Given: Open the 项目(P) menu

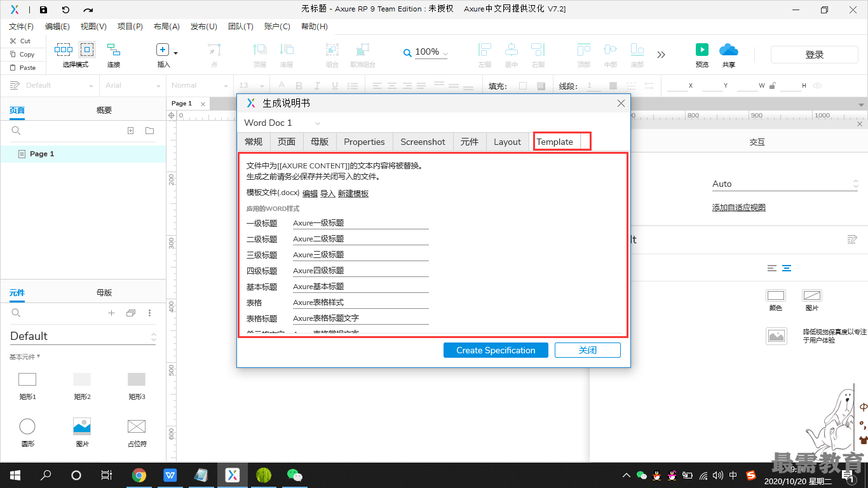Looking at the screenshot, I should [x=130, y=27].
